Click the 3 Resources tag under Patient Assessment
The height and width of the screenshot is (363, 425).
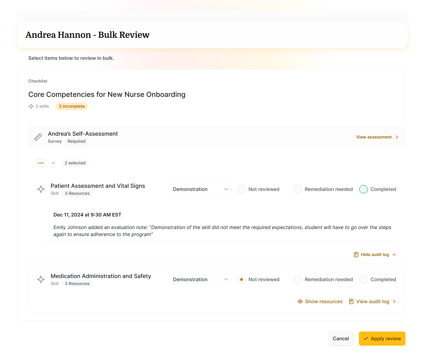pos(77,193)
